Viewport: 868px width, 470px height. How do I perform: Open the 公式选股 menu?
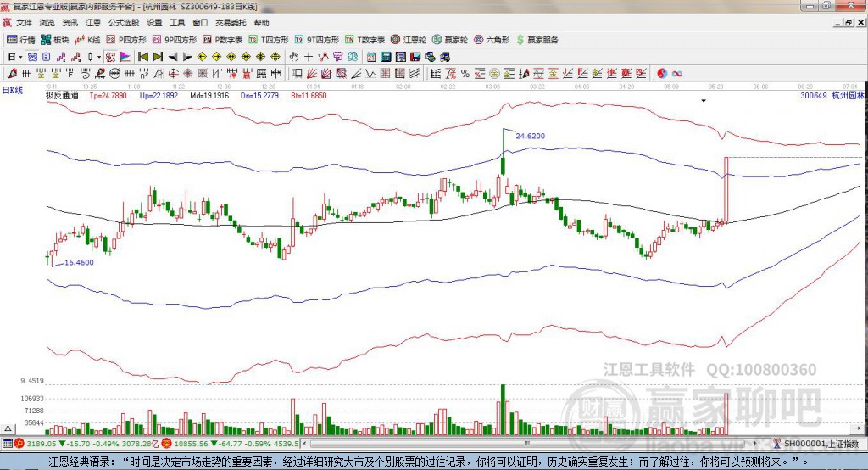pyautogui.click(x=123, y=23)
